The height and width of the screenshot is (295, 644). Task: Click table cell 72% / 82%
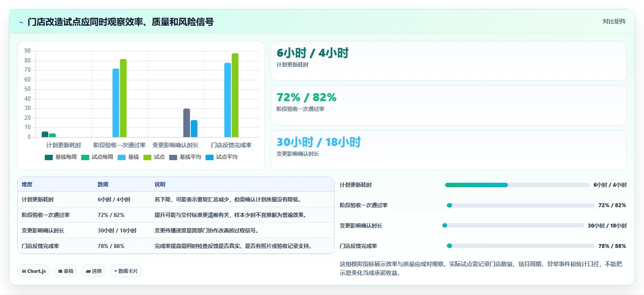111,215
